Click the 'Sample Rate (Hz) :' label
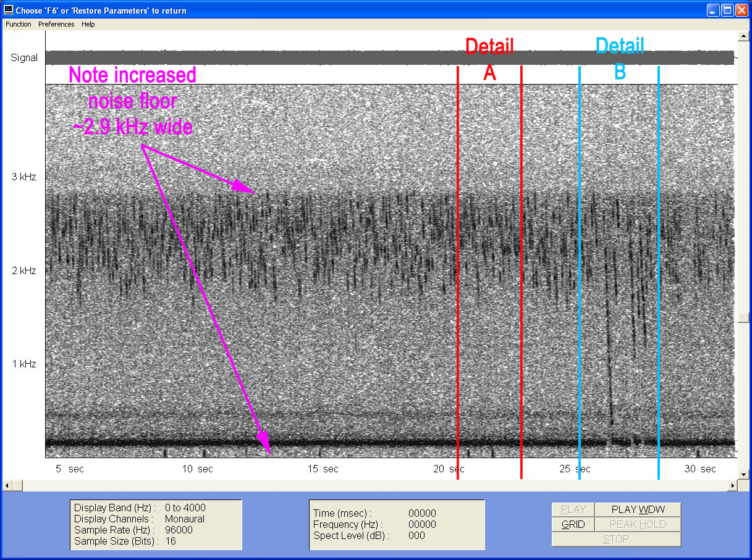 click(x=114, y=530)
